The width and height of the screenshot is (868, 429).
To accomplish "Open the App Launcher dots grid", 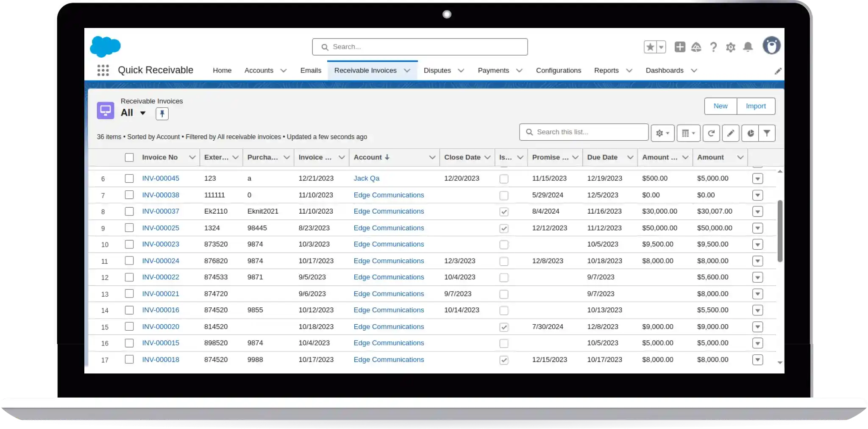I will (x=103, y=70).
